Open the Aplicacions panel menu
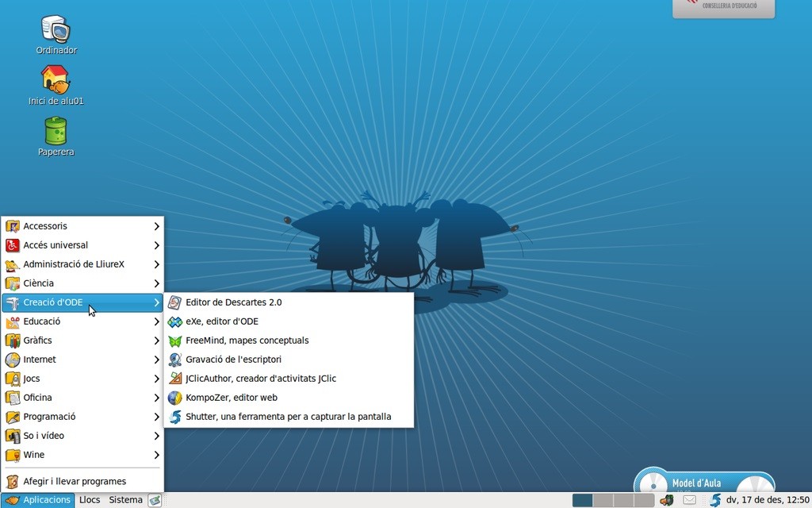 (x=38, y=500)
